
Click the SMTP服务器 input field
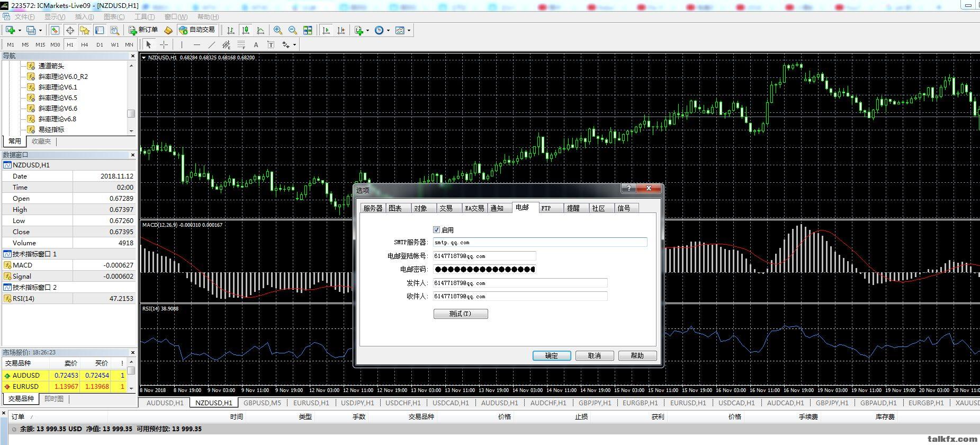point(540,242)
